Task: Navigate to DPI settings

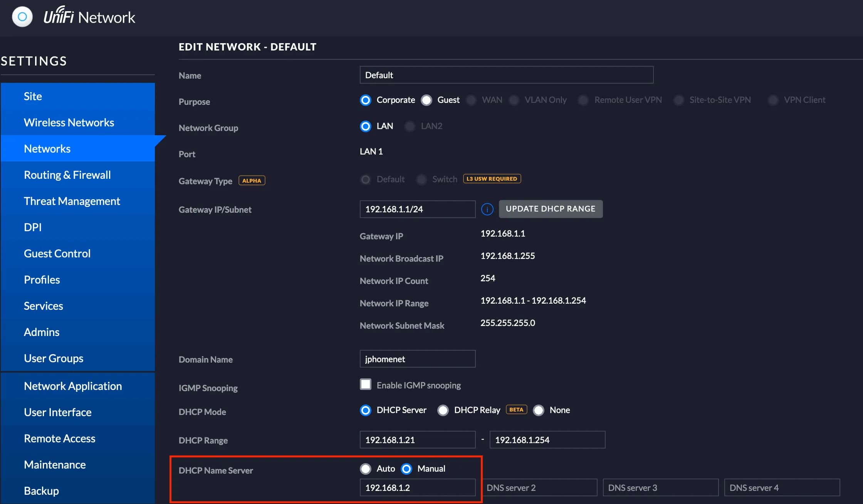Action: [x=32, y=227]
